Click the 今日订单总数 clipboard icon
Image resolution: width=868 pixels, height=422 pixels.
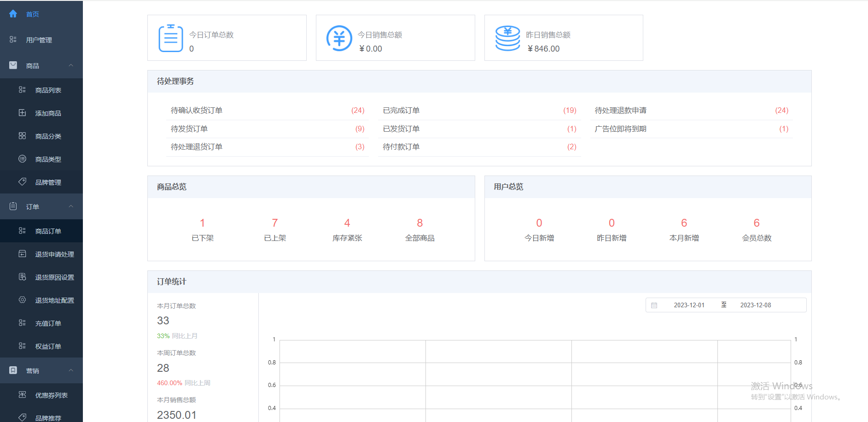171,38
